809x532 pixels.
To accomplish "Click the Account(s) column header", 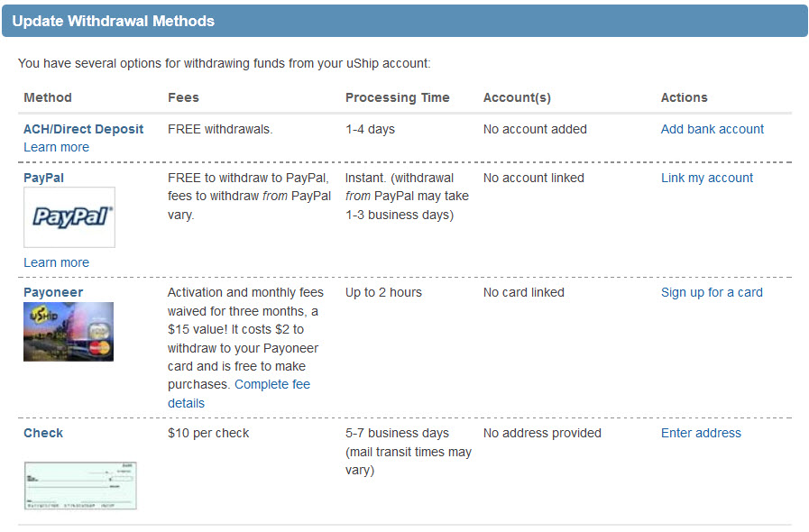I will tap(517, 97).
